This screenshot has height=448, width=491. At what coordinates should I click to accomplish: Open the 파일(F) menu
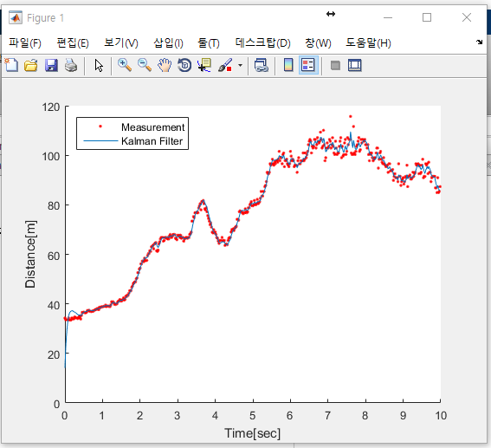coord(25,42)
